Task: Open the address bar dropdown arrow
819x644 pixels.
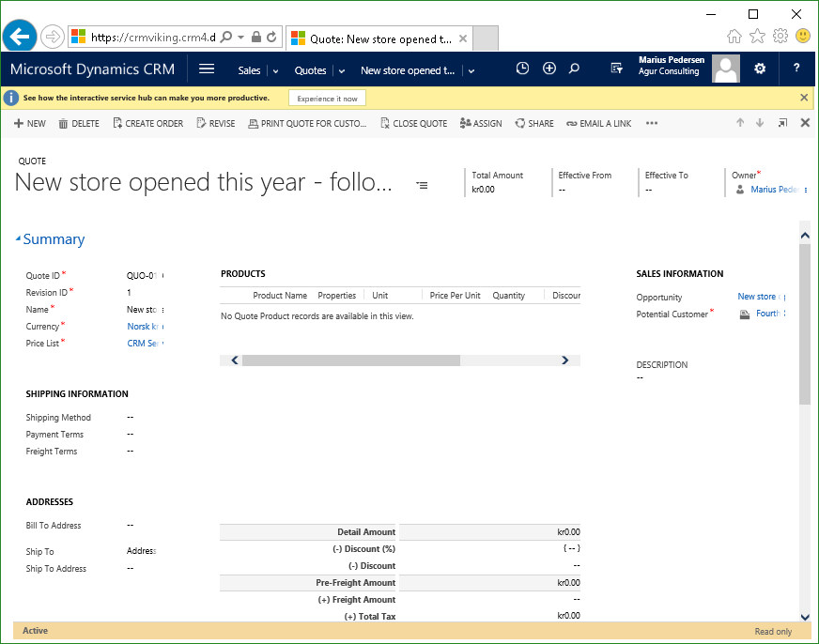Action: click(240, 37)
